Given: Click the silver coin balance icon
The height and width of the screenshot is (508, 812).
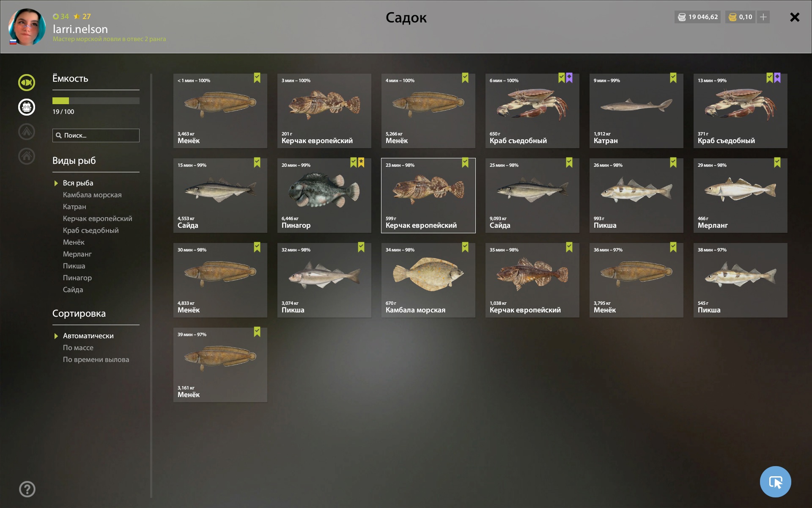Looking at the screenshot, I should pyautogui.click(x=682, y=17).
